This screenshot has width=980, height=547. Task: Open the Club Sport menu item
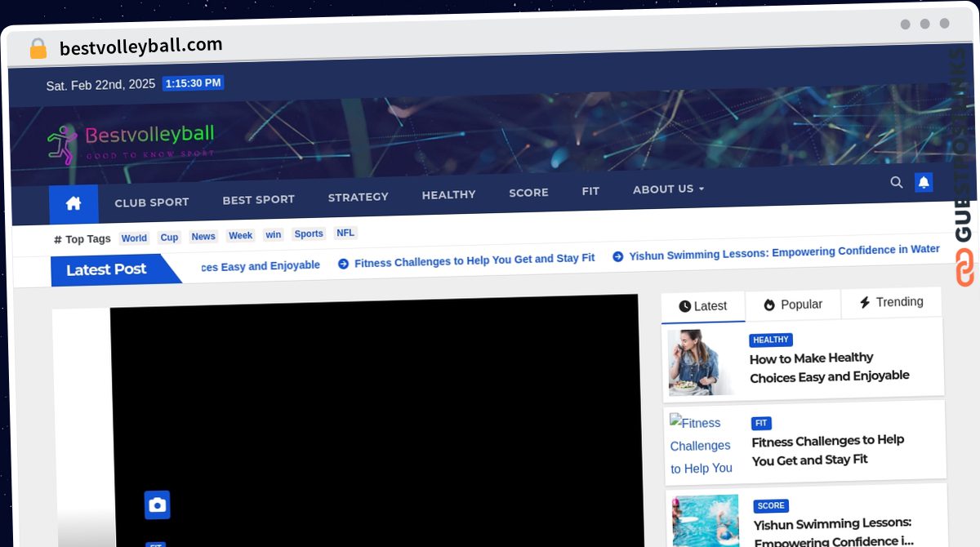pyautogui.click(x=152, y=202)
